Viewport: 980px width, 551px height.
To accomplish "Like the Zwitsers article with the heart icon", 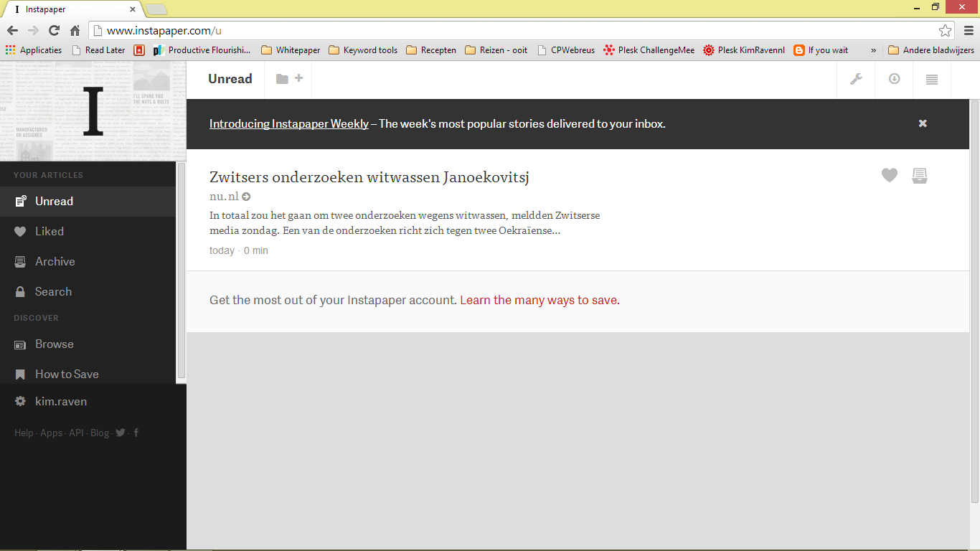I will point(890,175).
